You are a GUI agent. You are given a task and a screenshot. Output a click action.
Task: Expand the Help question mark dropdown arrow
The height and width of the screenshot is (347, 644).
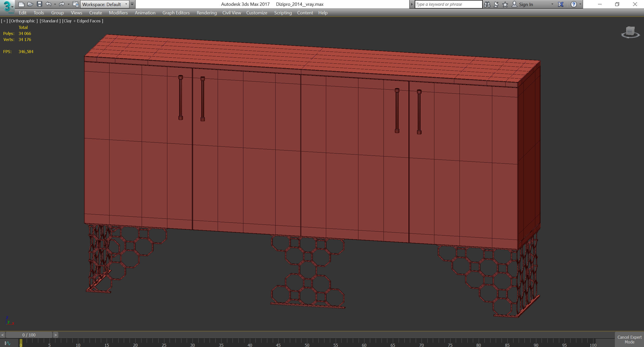tap(580, 4)
